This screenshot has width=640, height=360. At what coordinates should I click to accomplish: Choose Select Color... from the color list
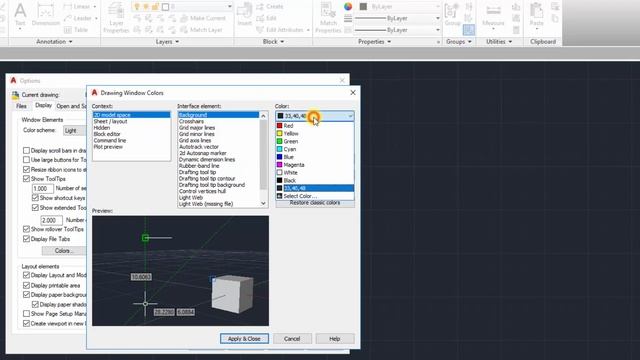[315, 196]
